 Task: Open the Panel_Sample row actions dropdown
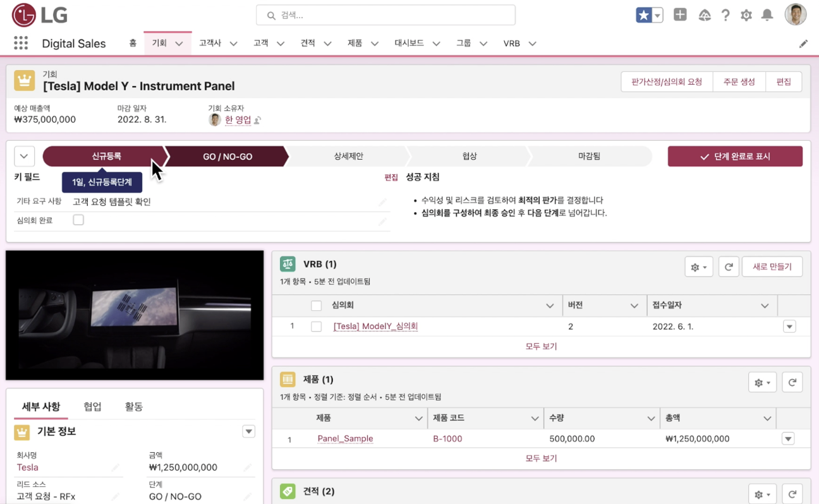click(788, 439)
